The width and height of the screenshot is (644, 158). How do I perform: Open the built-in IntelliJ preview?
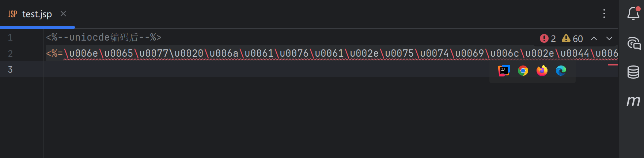(x=504, y=71)
